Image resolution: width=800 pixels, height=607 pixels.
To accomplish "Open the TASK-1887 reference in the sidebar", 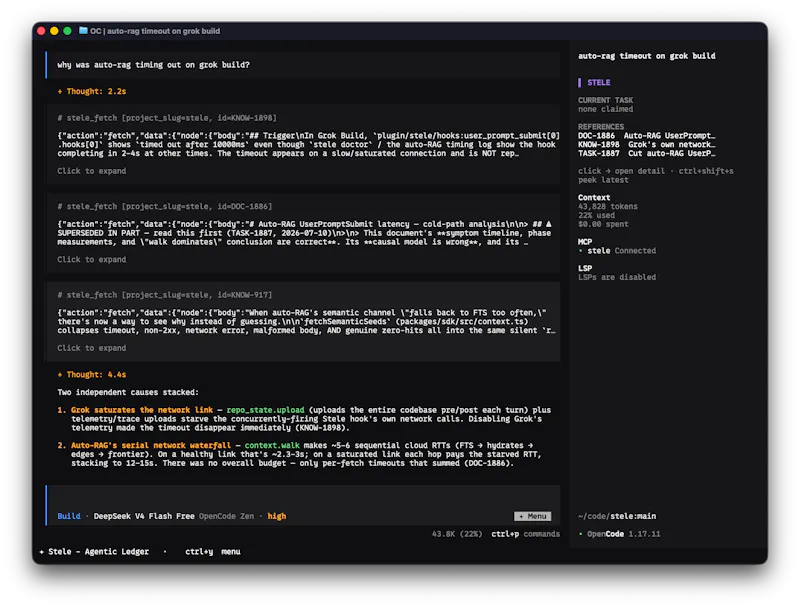I will point(646,153).
